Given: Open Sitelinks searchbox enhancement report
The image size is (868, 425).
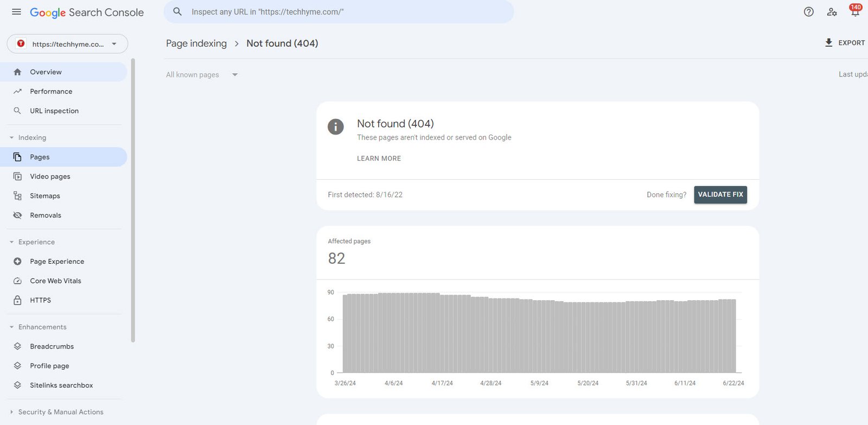Looking at the screenshot, I should coord(64,385).
